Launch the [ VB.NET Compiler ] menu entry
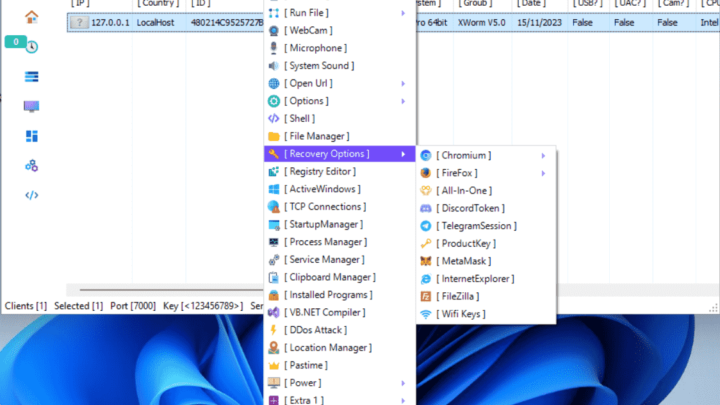 [340, 313]
